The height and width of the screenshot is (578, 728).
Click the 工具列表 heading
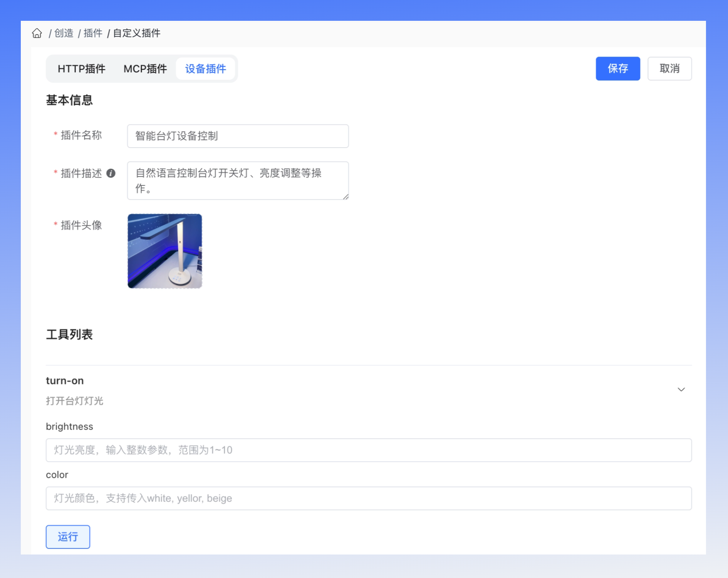tap(69, 334)
